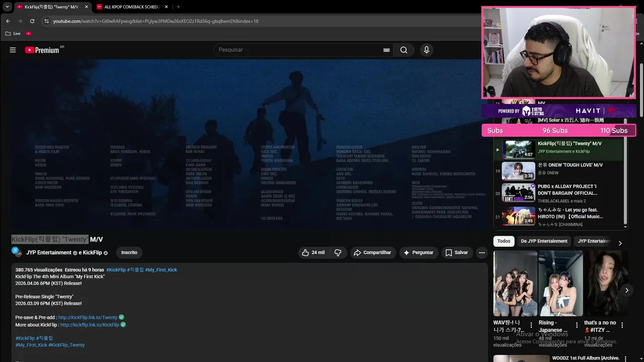The height and width of the screenshot is (362, 644).
Task: Type in the Pesquisar search field
Action: (x=299, y=50)
